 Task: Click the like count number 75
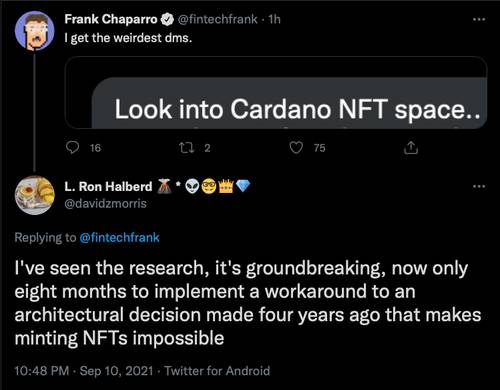[319, 148]
